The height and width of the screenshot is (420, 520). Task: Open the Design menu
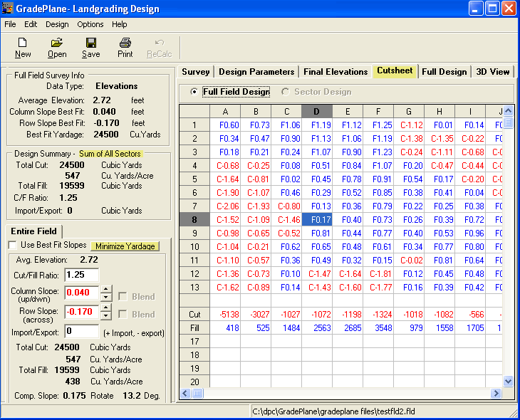pos(57,24)
